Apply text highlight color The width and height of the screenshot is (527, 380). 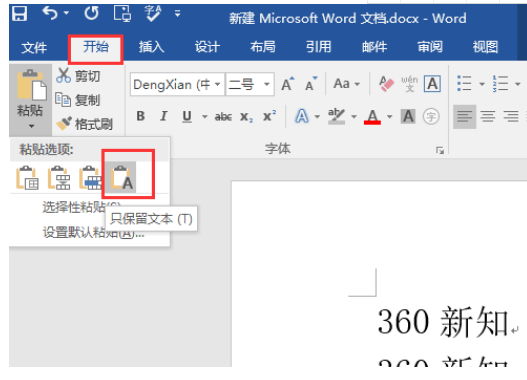[337, 117]
